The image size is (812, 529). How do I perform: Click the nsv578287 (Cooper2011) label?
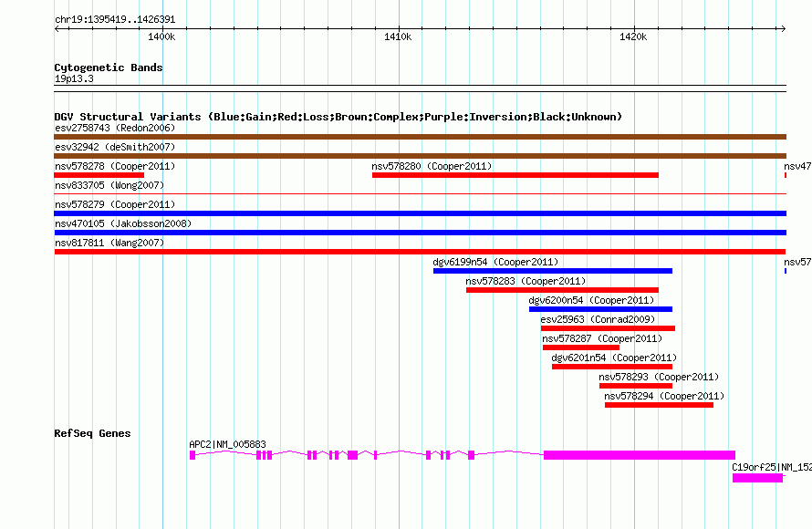[602, 338]
